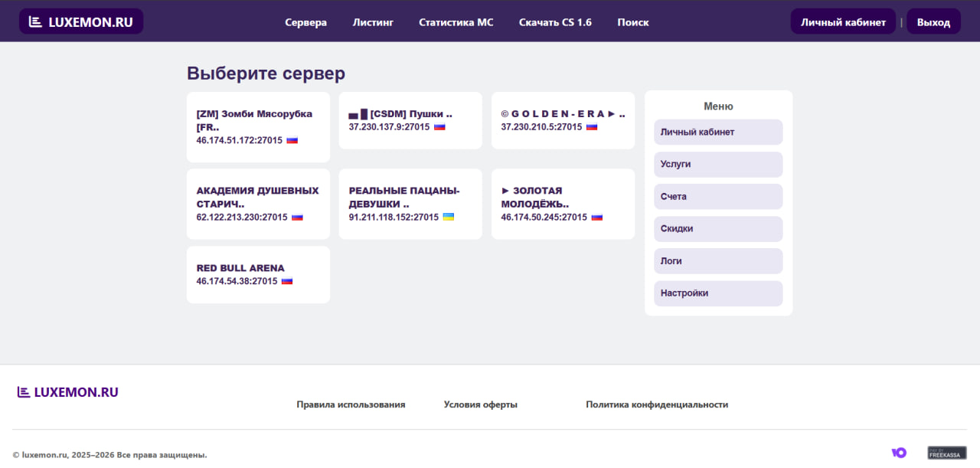Open Настройки in the side menu
The image size is (980, 468).
718,293
